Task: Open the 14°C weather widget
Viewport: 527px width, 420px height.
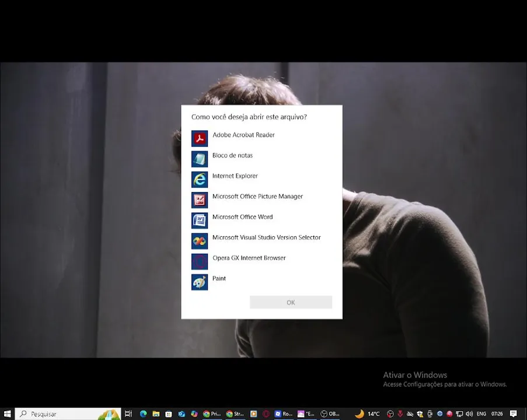Action: click(x=367, y=414)
